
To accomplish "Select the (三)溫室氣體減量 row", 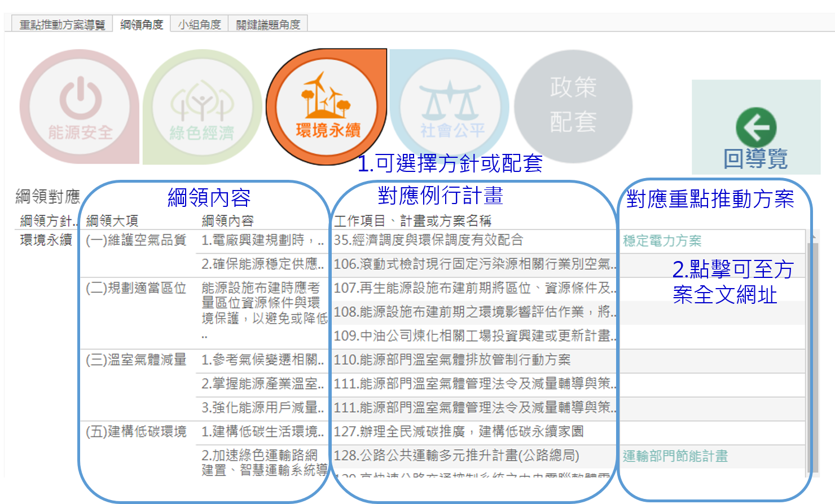I will pyautogui.click(x=136, y=360).
